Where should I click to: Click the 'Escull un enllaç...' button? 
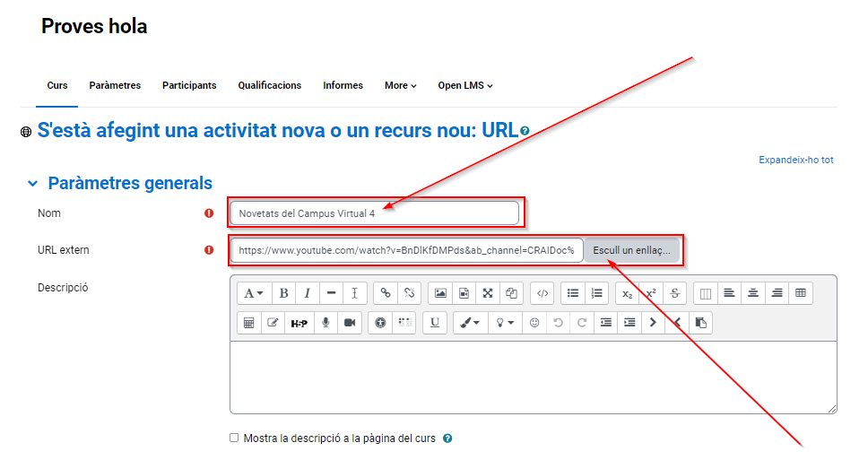[x=631, y=251]
